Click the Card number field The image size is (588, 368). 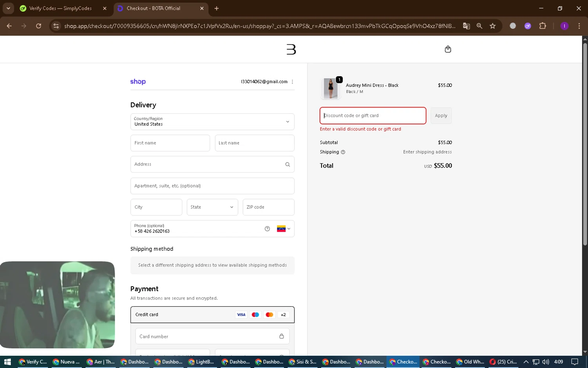coord(212,336)
